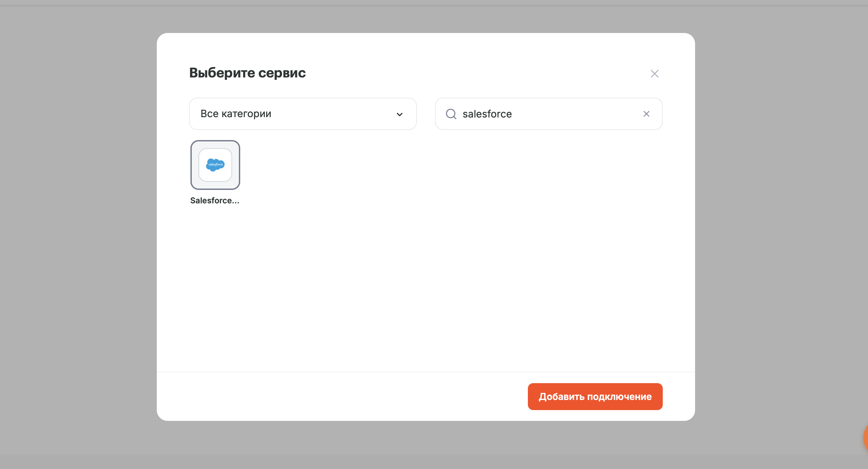Clear the salesforce search text
Viewport: 868px width, 469px height.
[646, 114]
